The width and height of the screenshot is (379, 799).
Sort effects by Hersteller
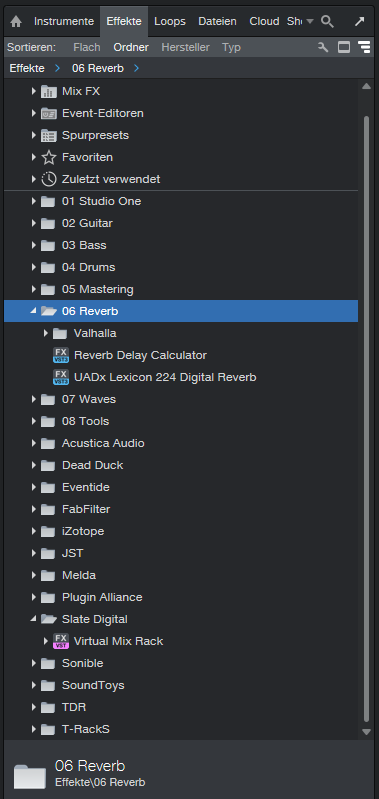click(185, 47)
